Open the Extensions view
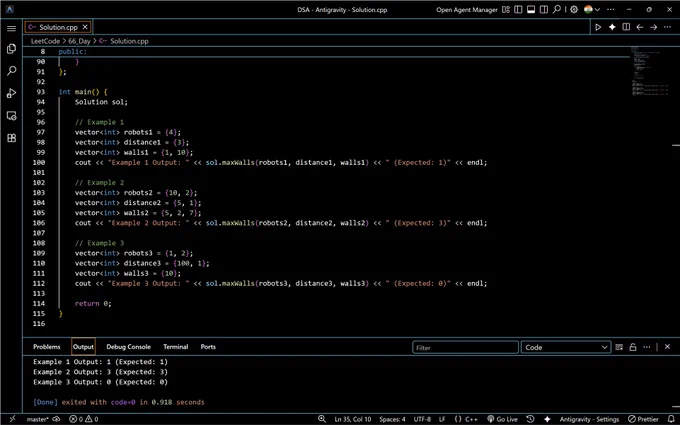 [12, 138]
